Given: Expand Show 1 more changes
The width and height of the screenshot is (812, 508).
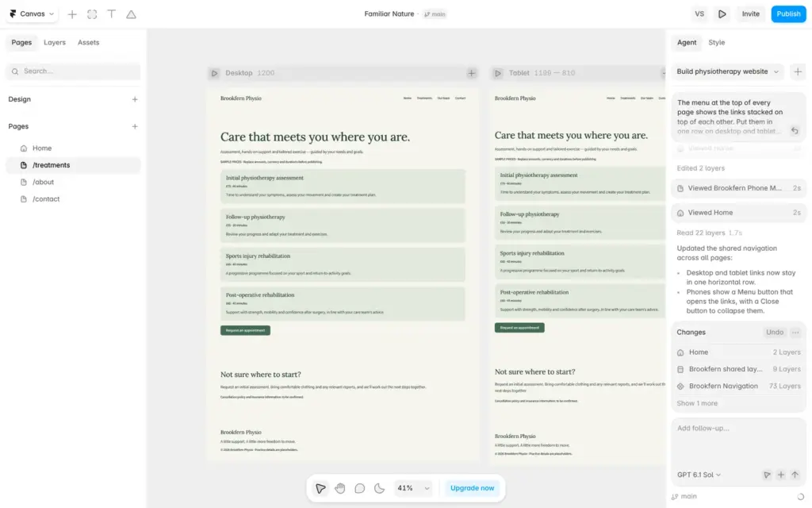Looking at the screenshot, I should tap(697, 403).
